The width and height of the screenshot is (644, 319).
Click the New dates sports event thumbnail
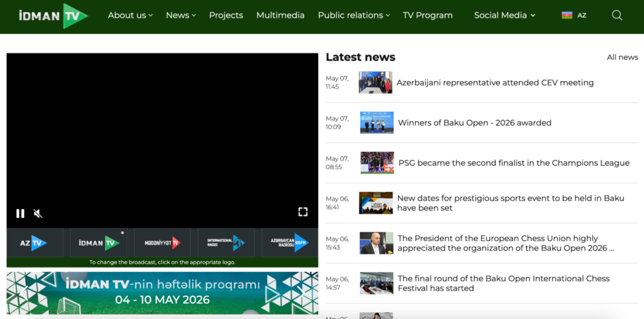376,203
